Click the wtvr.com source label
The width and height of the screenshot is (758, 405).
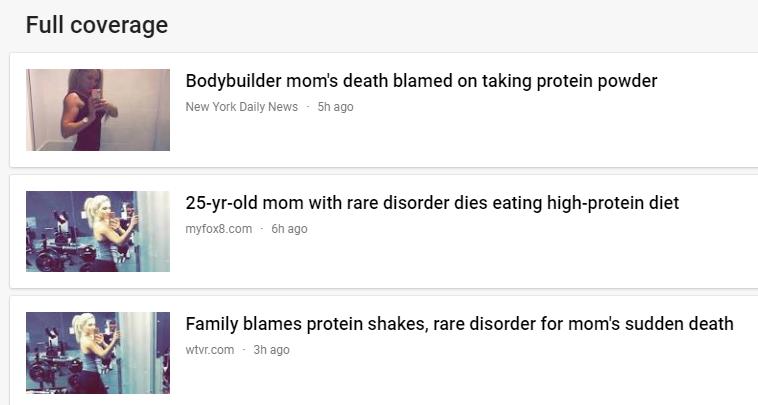(x=210, y=350)
